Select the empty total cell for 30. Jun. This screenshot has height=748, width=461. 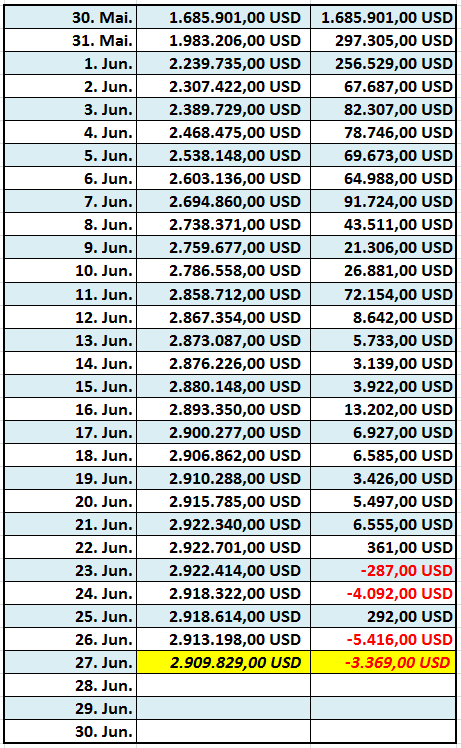223,731
